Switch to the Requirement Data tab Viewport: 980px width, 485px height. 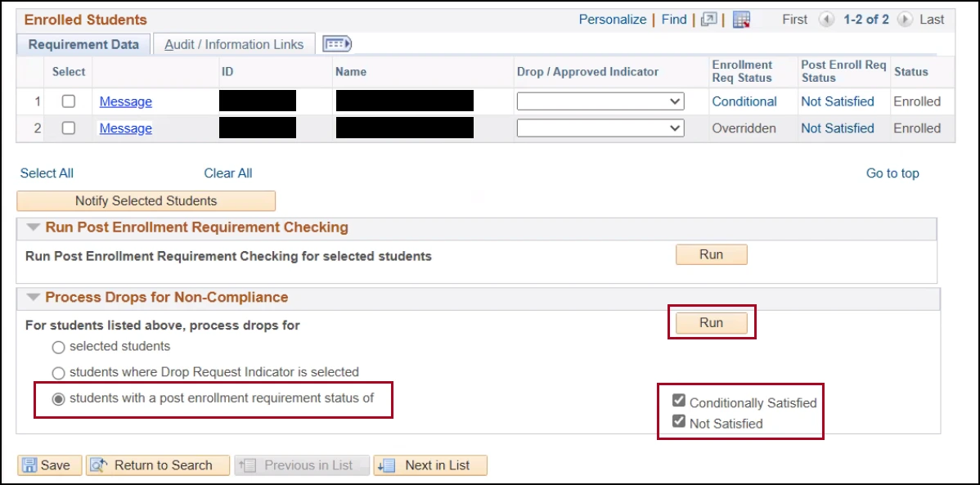[x=83, y=44]
